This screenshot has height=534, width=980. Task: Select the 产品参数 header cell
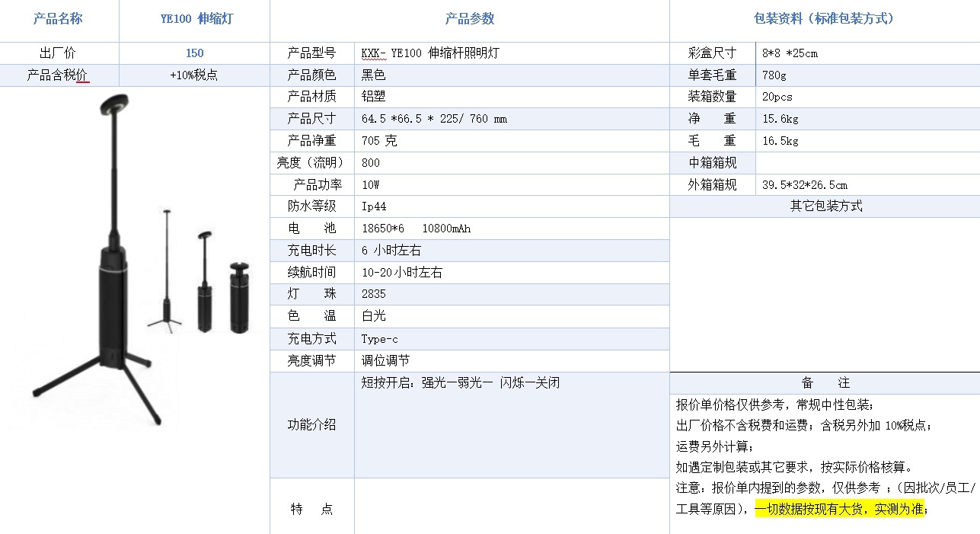tap(470, 21)
